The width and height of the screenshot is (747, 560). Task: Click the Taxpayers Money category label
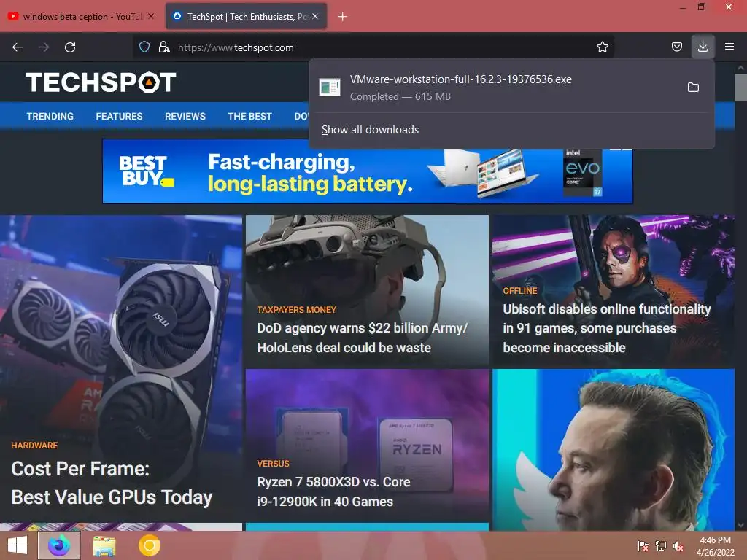click(x=296, y=309)
